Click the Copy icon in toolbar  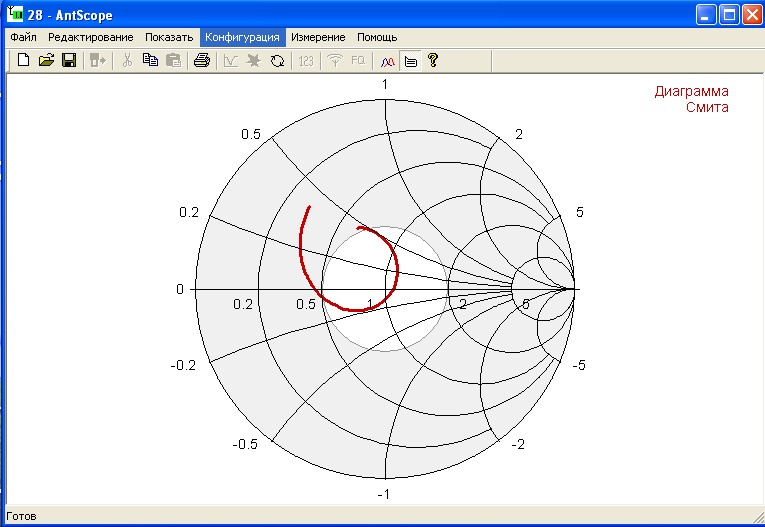click(x=150, y=61)
